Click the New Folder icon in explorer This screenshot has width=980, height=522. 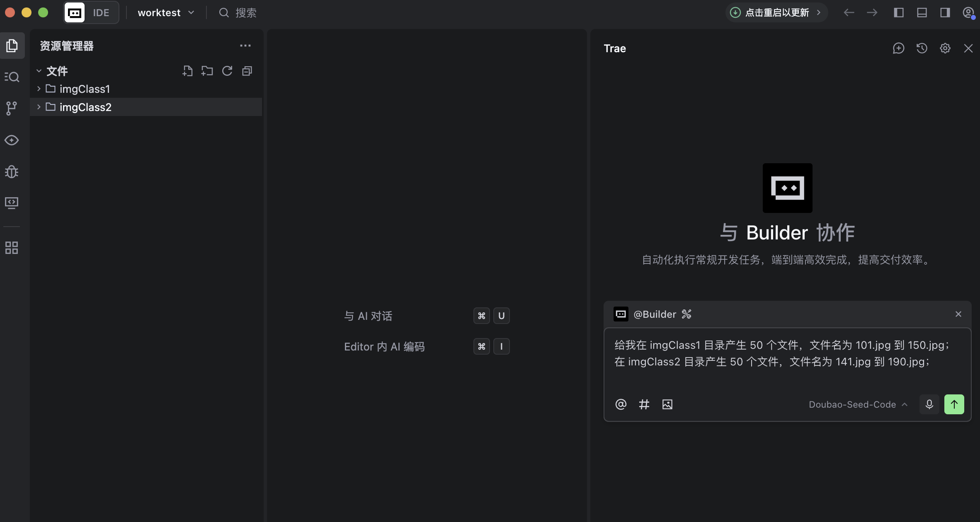point(207,71)
